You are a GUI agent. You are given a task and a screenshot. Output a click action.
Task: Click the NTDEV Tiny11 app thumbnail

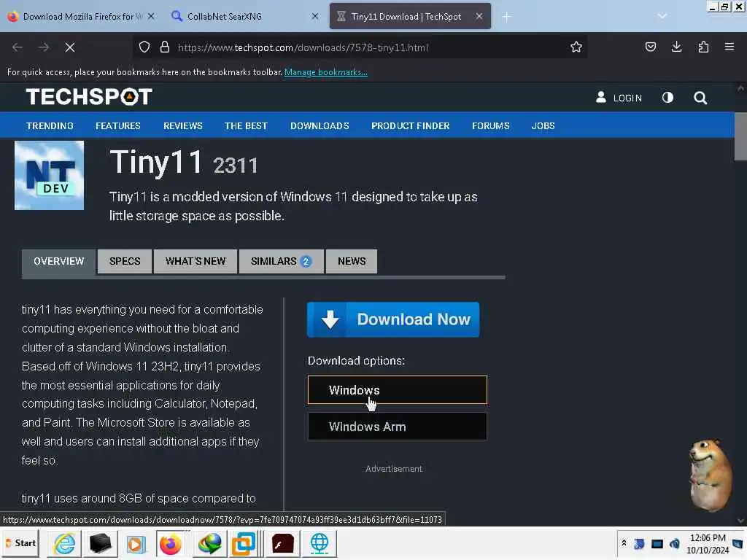pyautogui.click(x=49, y=175)
